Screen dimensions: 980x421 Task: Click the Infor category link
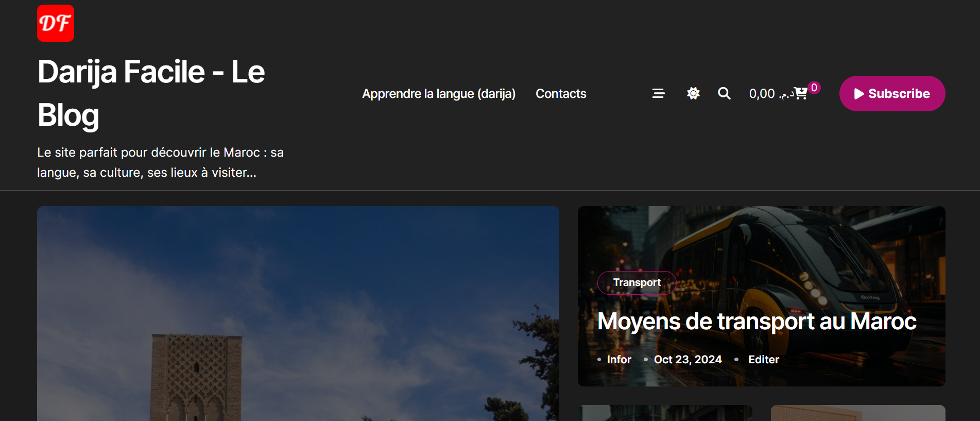pyautogui.click(x=619, y=359)
